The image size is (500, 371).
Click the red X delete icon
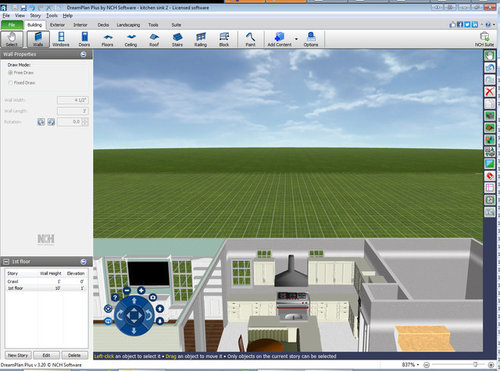(x=489, y=91)
